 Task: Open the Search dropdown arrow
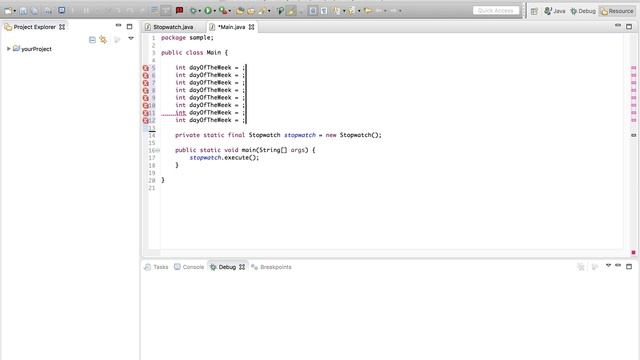[269, 11]
